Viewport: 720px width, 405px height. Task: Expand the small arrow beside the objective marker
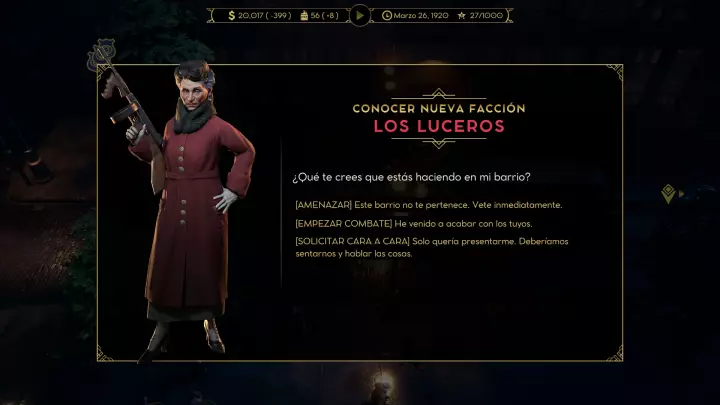681,194
